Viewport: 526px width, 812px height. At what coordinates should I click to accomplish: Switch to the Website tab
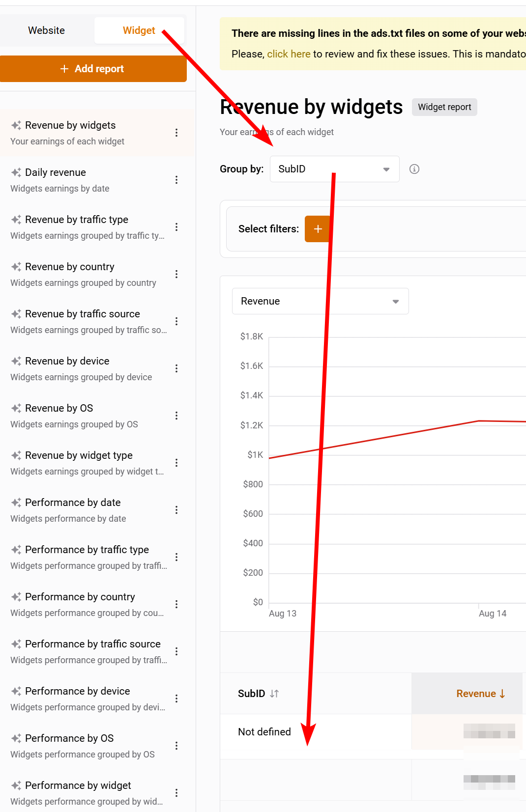point(47,30)
